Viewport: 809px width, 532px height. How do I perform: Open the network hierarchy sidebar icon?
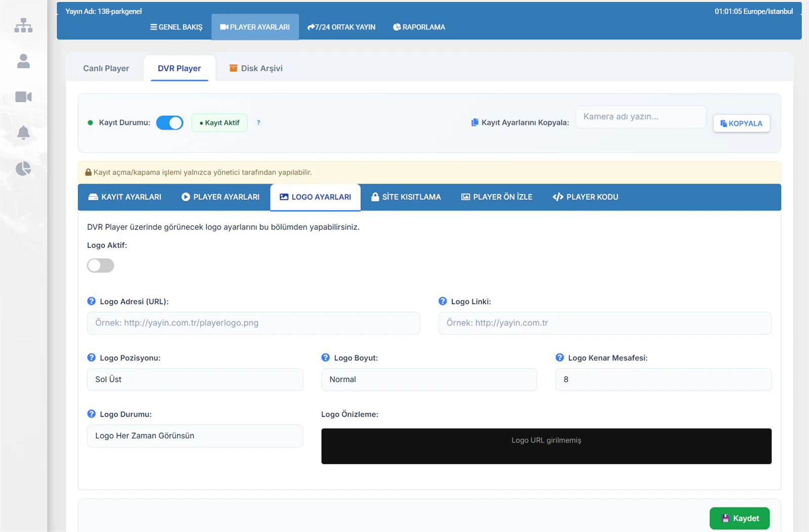pos(23,25)
